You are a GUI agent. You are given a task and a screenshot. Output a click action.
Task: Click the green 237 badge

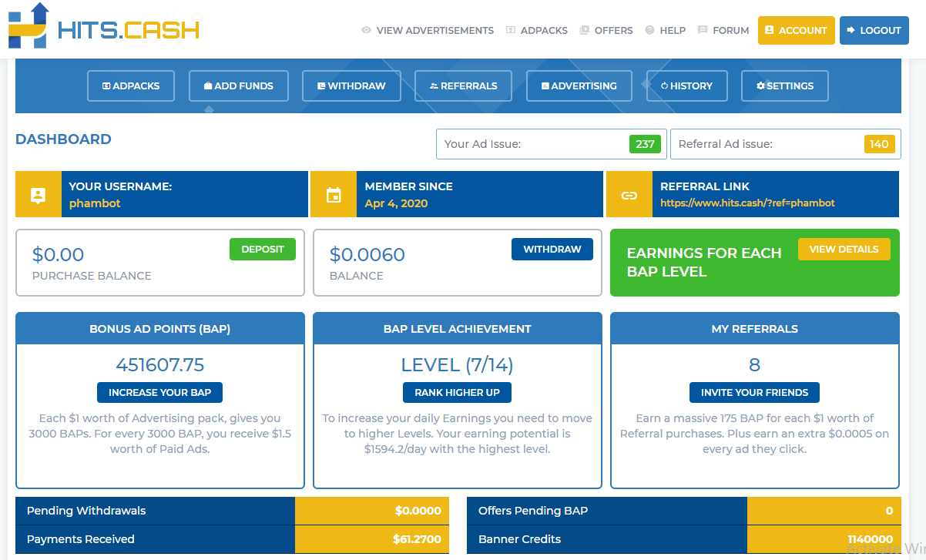[x=646, y=144]
